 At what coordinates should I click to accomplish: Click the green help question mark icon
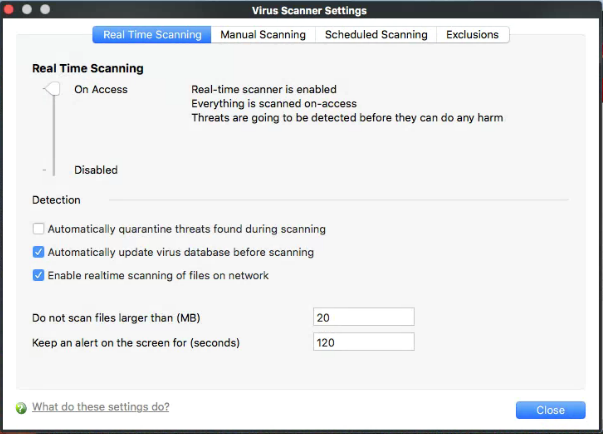click(21, 408)
